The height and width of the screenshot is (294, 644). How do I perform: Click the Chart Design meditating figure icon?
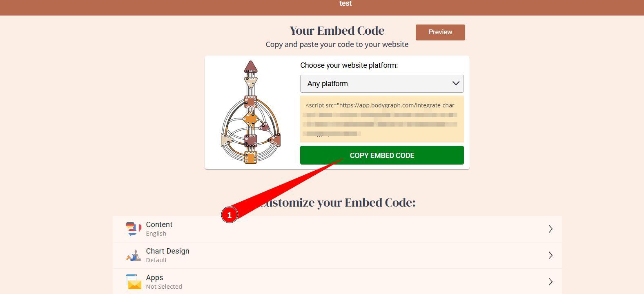pos(134,255)
